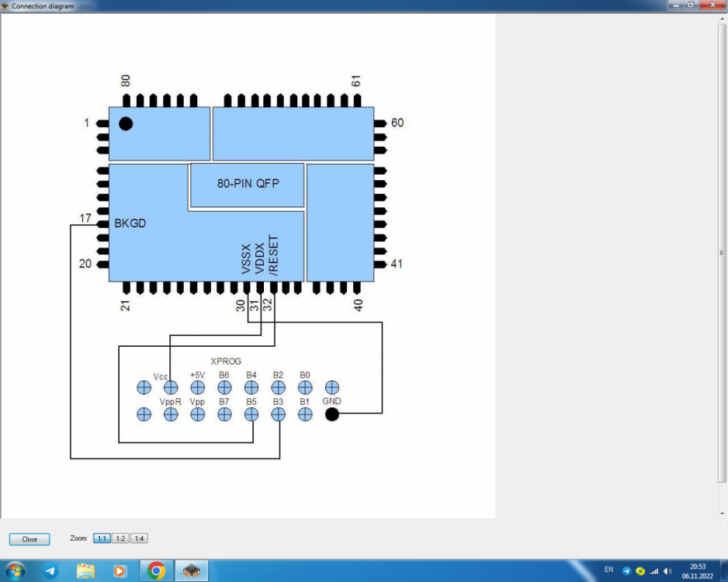Set zoom to 1:2
Image resolution: width=728 pixels, height=582 pixels.
[x=120, y=539]
